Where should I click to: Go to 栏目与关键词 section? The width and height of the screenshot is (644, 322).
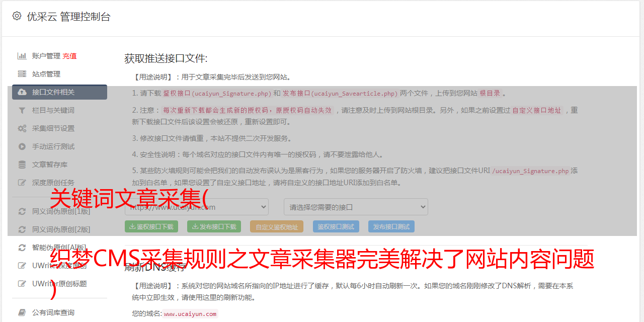[x=53, y=110]
